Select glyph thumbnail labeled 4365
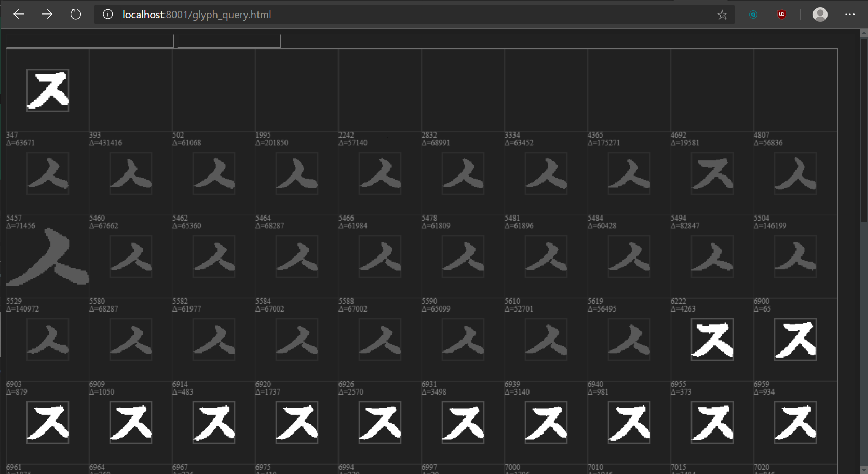 (x=629, y=173)
